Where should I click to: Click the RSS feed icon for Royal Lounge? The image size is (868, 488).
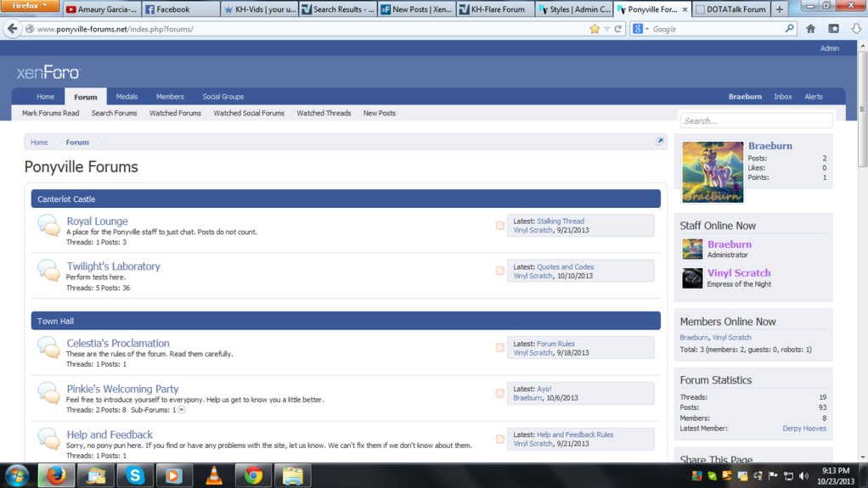(499, 226)
